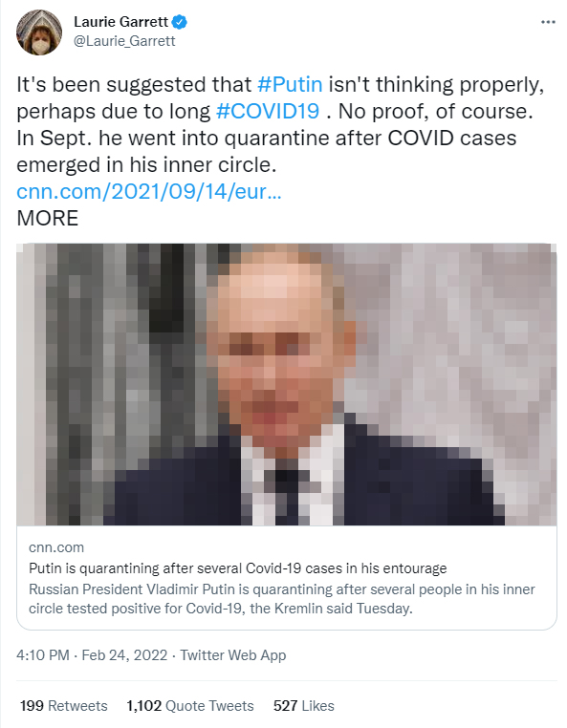Image resolution: width=567 pixels, height=728 pixels.
Task: Open the @Laurie_Garrett handle
Action: 124,41
